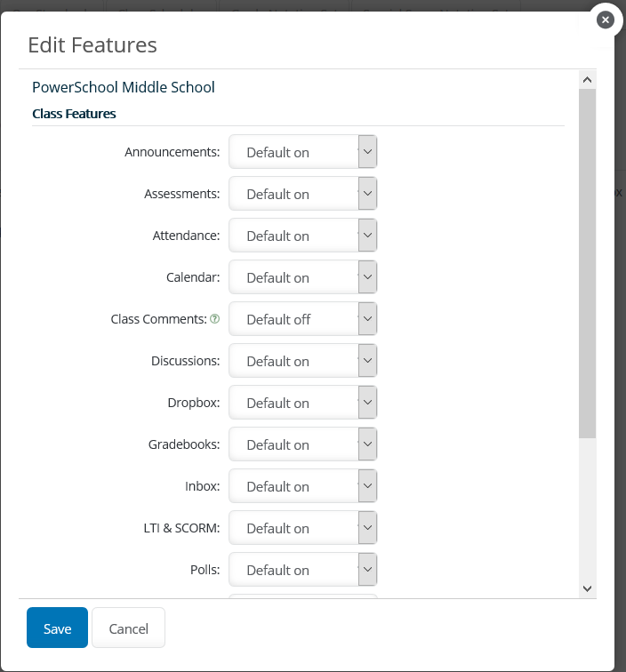Click the Discussions label

186,360
